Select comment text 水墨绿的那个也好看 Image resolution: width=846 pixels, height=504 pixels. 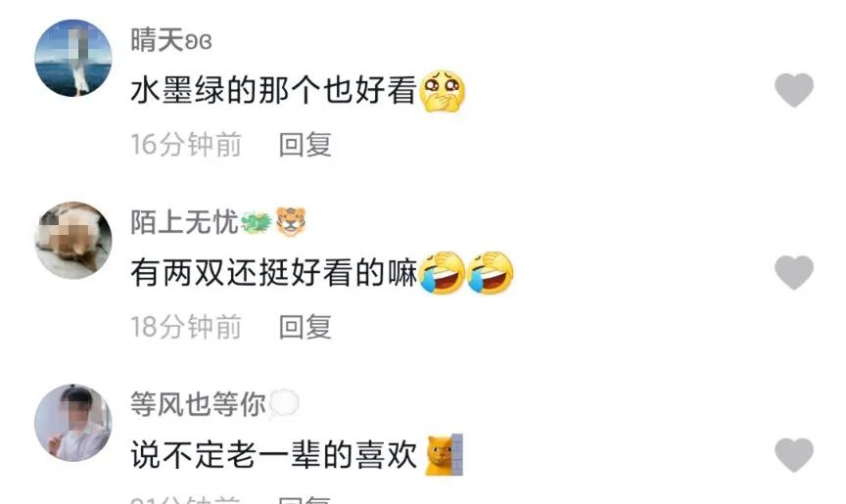274,90
